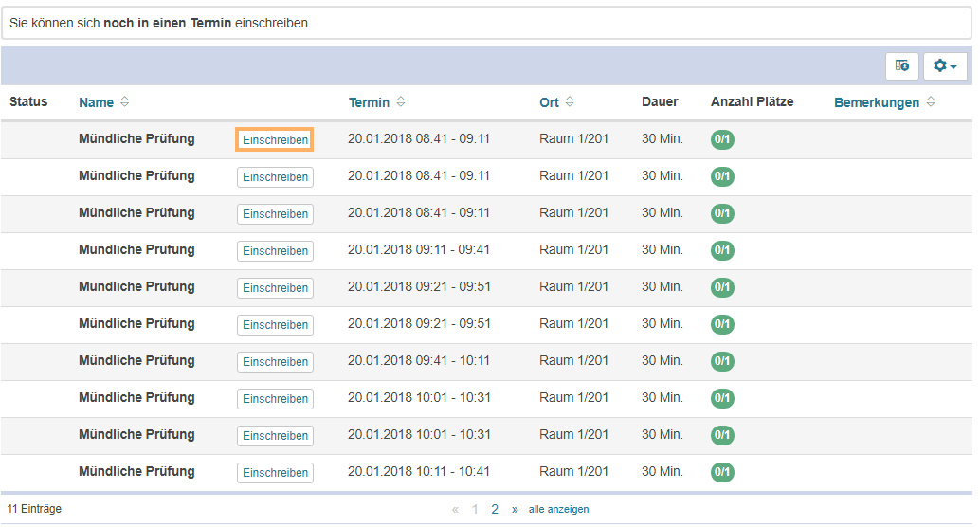
Task: Show all entries via 'alle anzeigen'
Action: click(x=558, y=510)
